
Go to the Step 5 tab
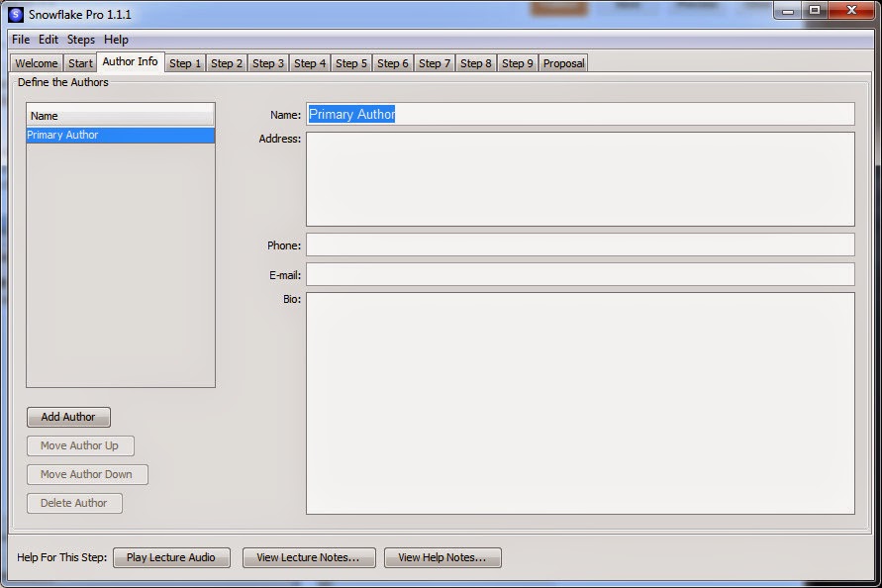(x=351, y=63)
